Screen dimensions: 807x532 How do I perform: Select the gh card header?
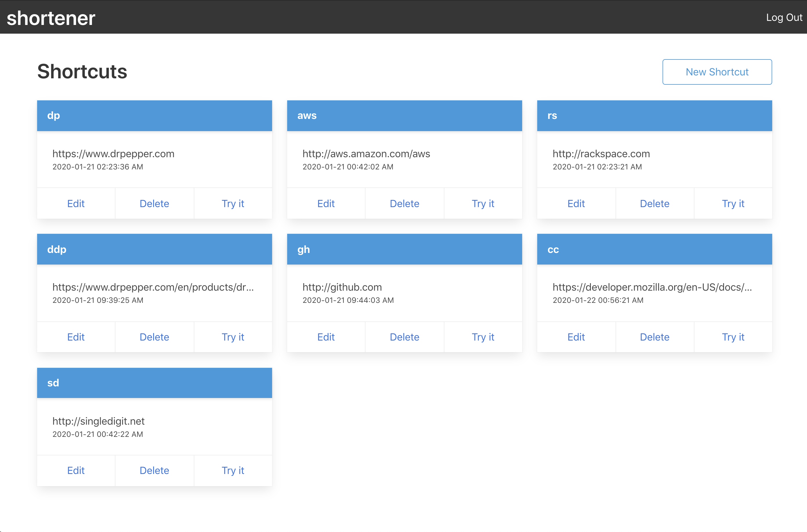coord(404,249)
